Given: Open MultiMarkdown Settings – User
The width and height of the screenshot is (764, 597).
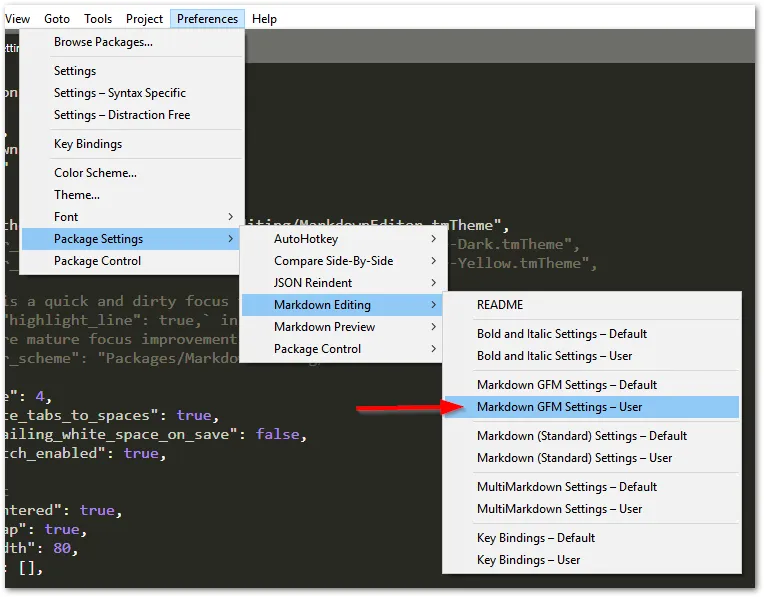Looking at the screenshot, I should tap(592, 509).
